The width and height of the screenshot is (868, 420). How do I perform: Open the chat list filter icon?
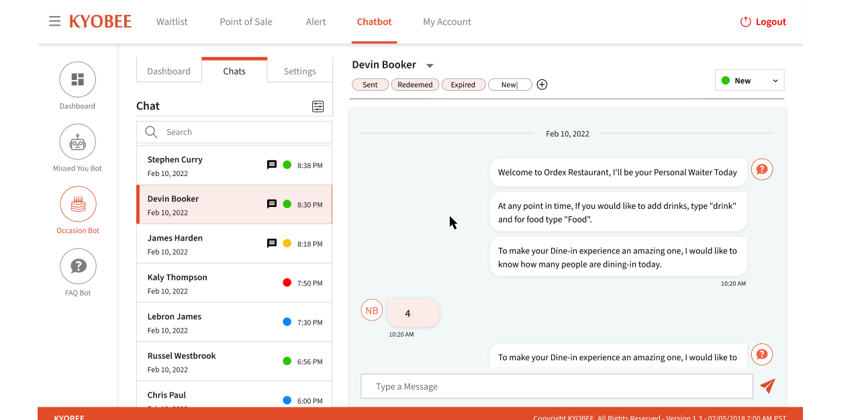[318, 106]
